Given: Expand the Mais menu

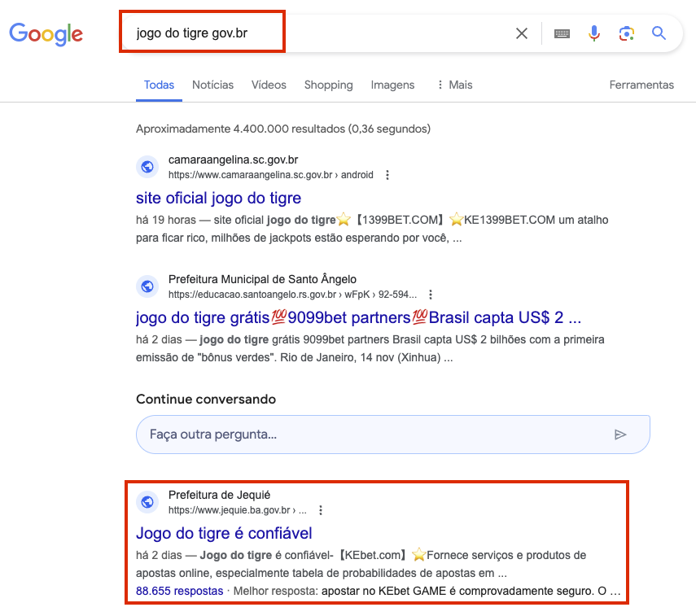Looking at the screenshot, I should (x=455, y=85).
